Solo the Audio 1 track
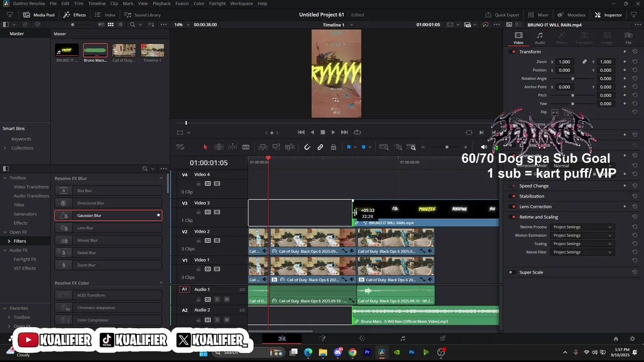644x362 pixels. (217, 299)
